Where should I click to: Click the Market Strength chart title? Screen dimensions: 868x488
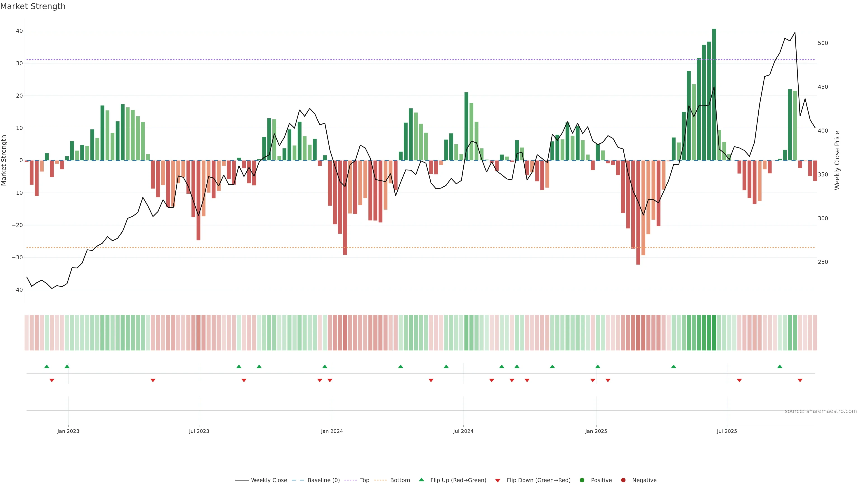point(33,6)
